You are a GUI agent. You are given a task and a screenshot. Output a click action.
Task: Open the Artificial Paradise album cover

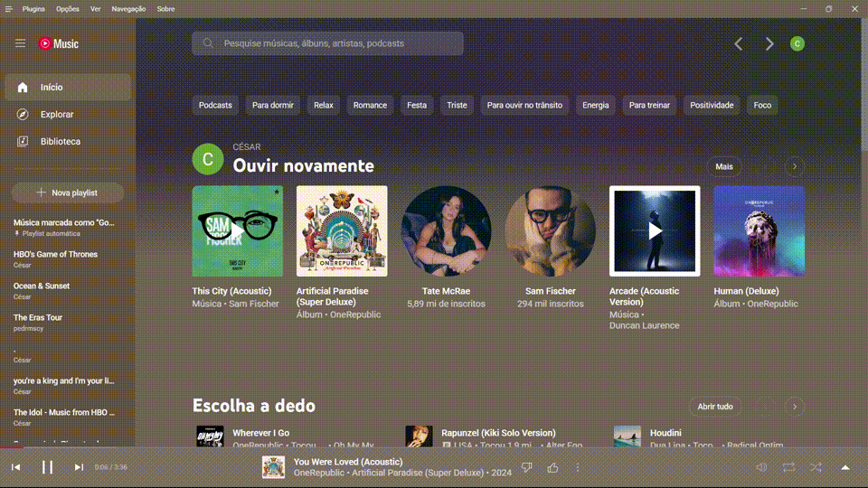[x=342, y=230]
